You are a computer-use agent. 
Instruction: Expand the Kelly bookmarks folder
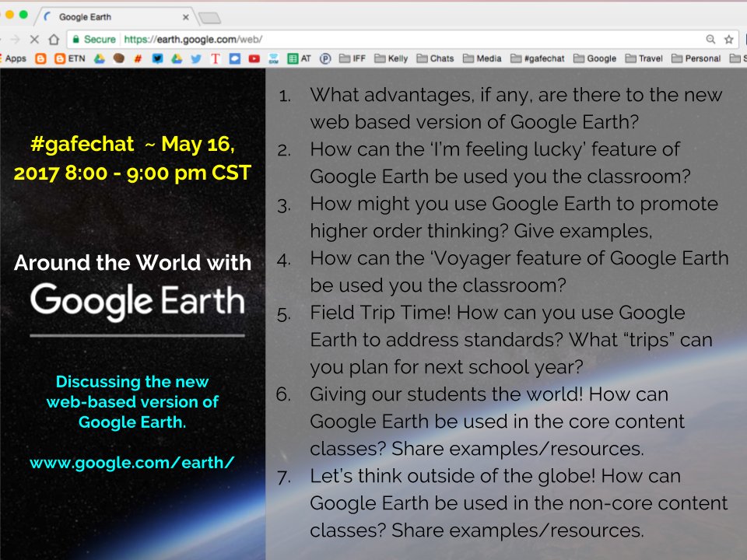click(x=391, y=58)
